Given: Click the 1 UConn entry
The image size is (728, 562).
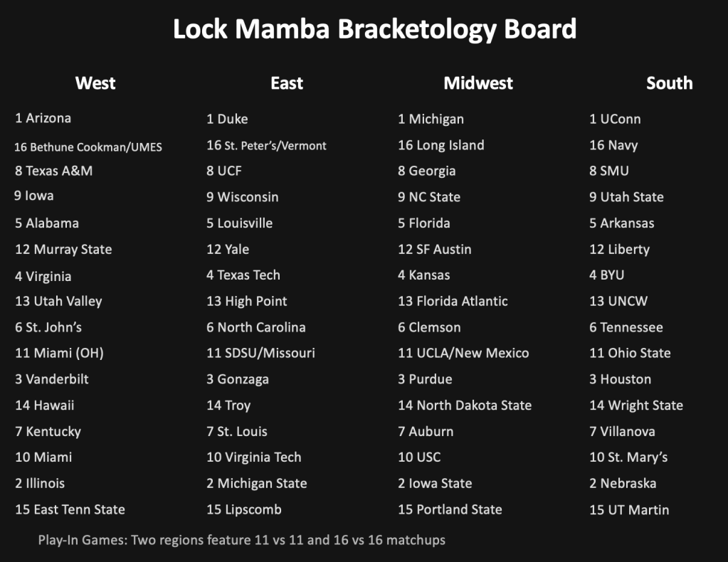Looking at the screenshot, I should click(x=615, y=119).
